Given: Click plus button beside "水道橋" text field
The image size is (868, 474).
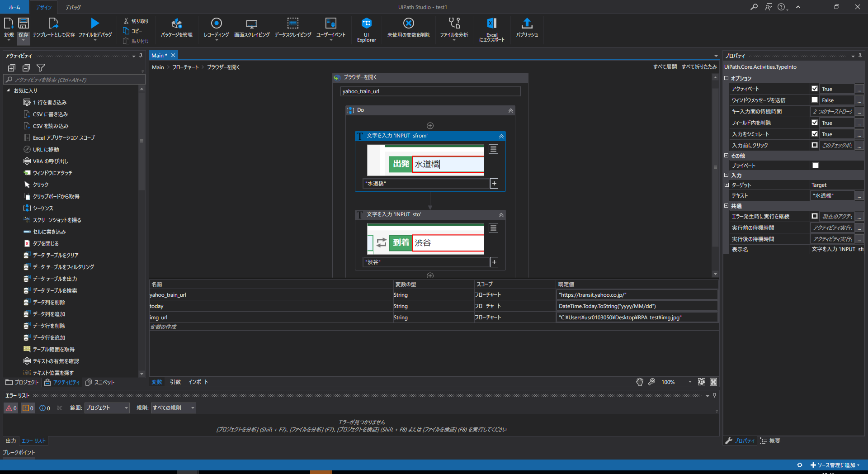Looking at the screenshot, I should click(494, 184).
